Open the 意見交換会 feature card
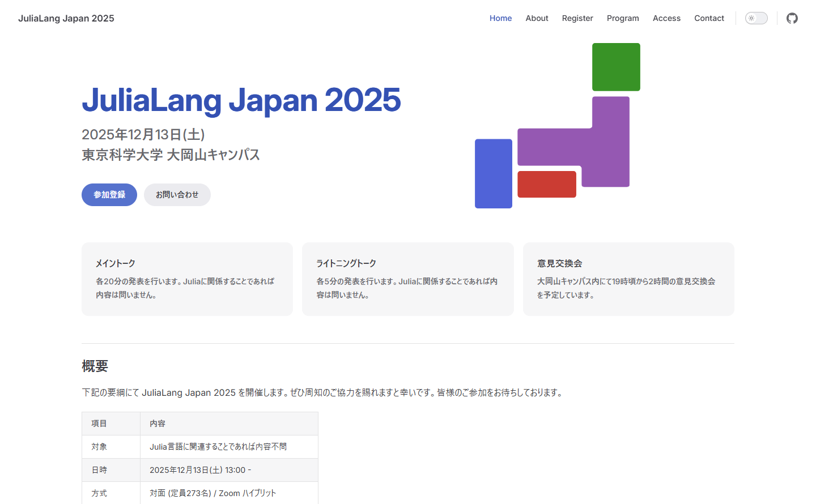 (x=628, y=279)
